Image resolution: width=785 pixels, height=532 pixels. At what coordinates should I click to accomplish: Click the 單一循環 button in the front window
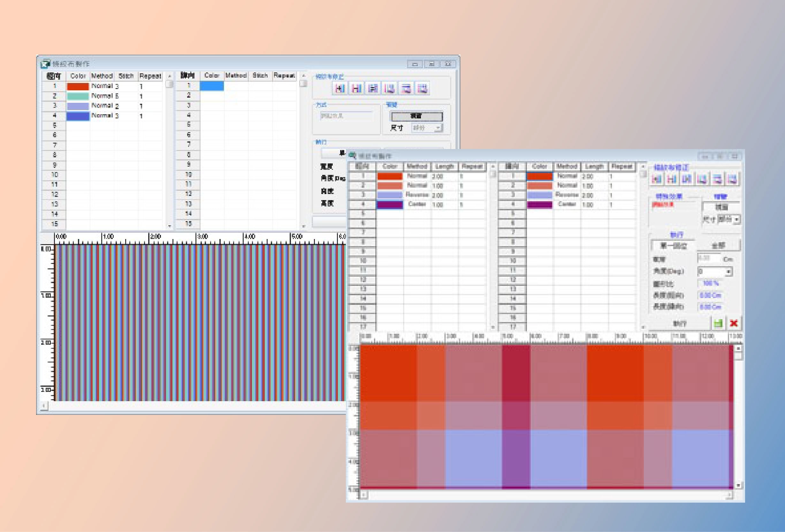[674, 246]
